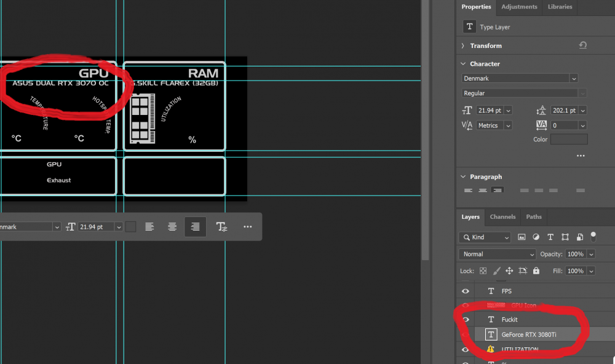The width and height of the screenshot is (615, 364).
Task: Expand the Transform section
Action: (x=463, y=45)
